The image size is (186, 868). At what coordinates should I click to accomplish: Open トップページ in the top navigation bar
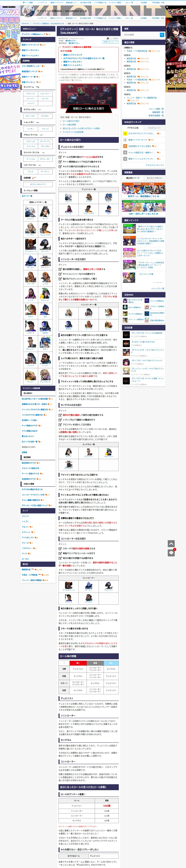[x=42, y=2]
